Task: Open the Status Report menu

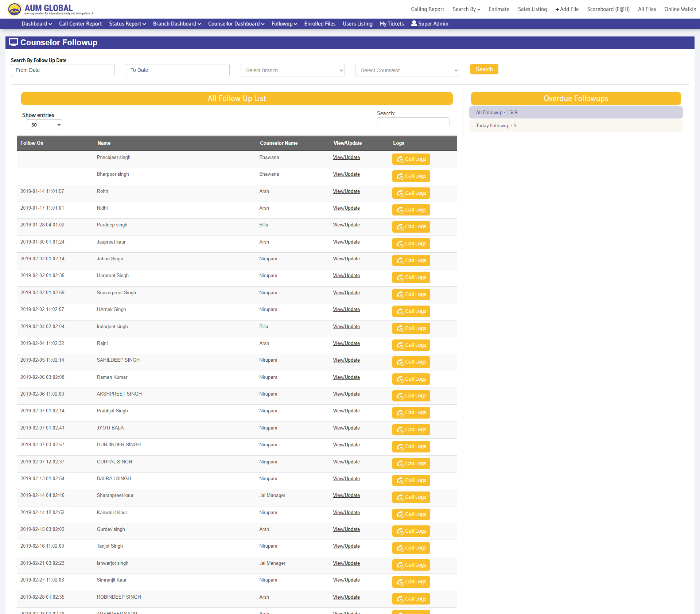Action: (127, 24)
